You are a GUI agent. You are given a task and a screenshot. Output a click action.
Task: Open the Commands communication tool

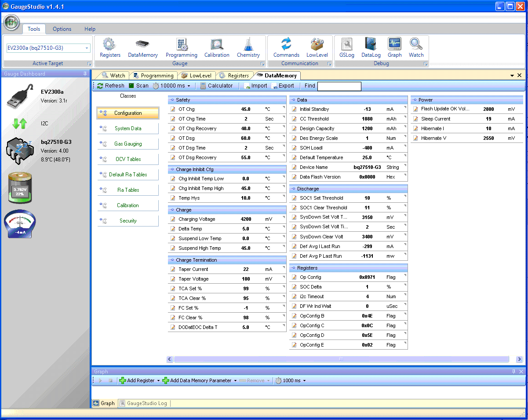tap(286, 47)
